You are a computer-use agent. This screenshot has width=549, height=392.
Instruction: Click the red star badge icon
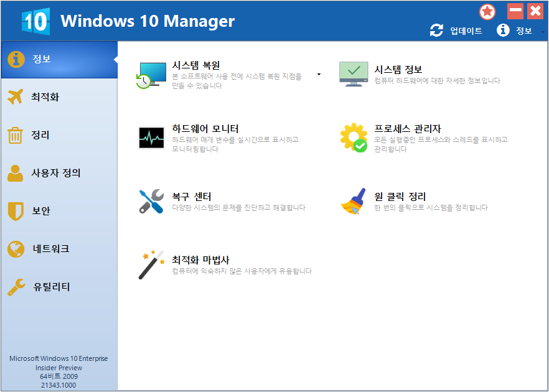[x=487, y=12]
